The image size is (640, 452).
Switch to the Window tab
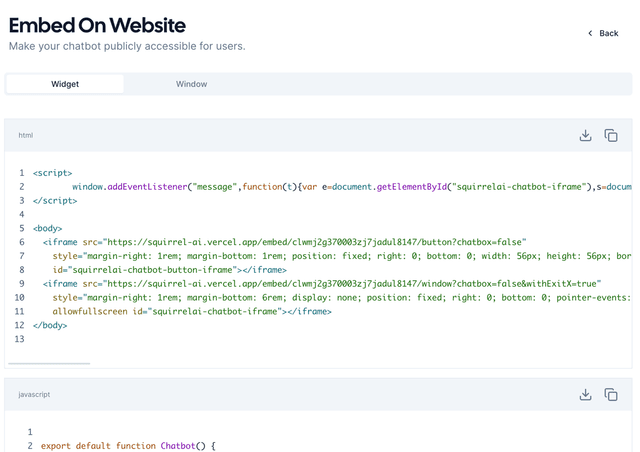191,84
